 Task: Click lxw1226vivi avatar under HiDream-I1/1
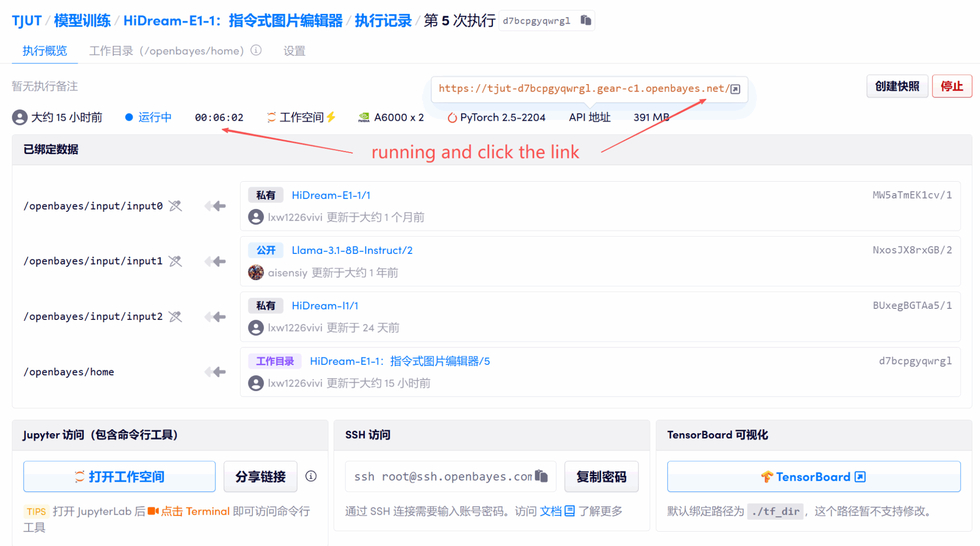point(256,328)
